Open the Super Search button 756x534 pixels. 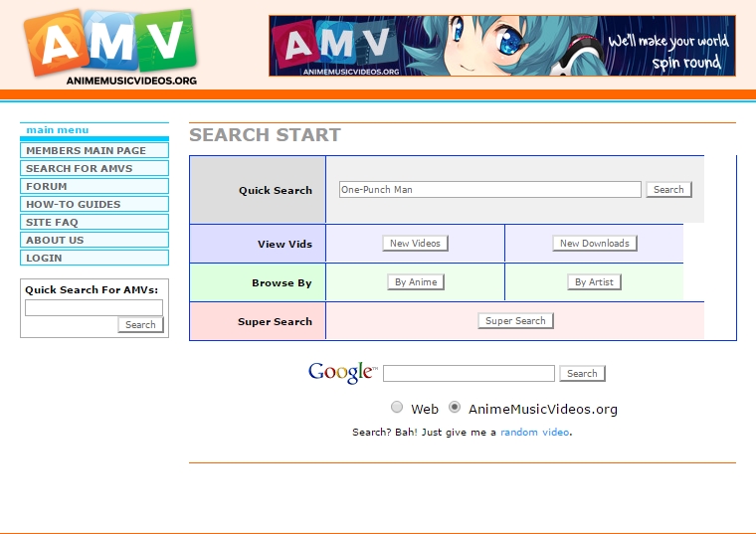click(515, 321)
